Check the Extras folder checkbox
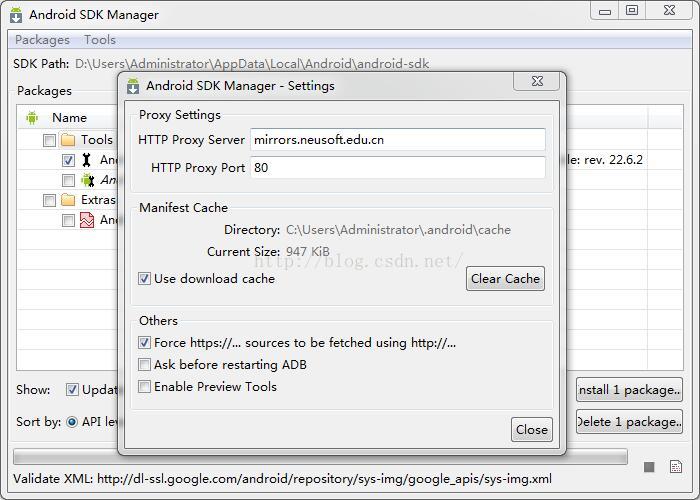Screen dimensions: 700x500 click(x=49, y=200)
